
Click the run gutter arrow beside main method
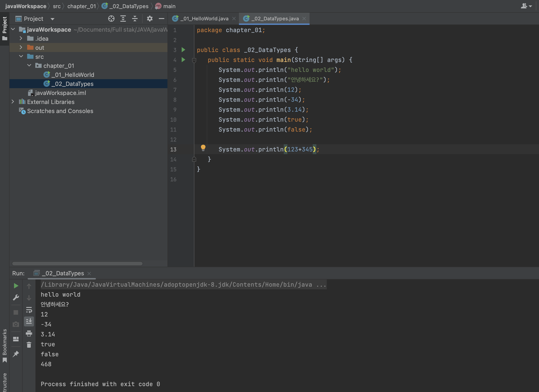[x=183, y=60]
